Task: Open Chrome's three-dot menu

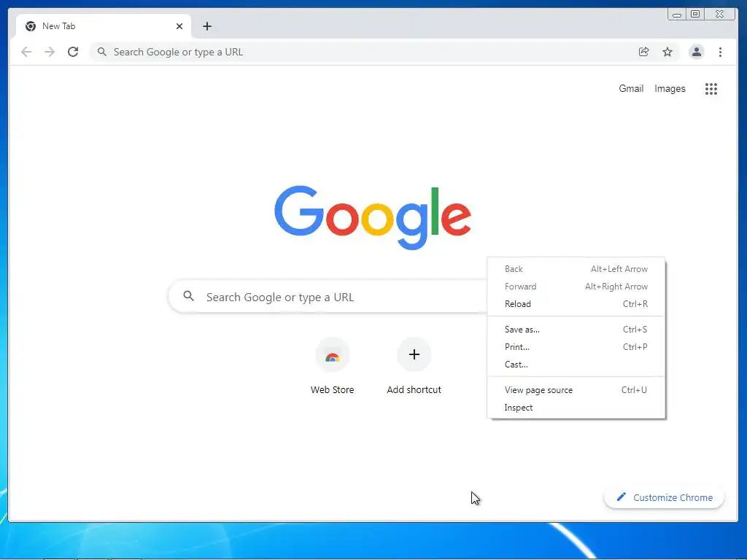Action: (720, 52)
